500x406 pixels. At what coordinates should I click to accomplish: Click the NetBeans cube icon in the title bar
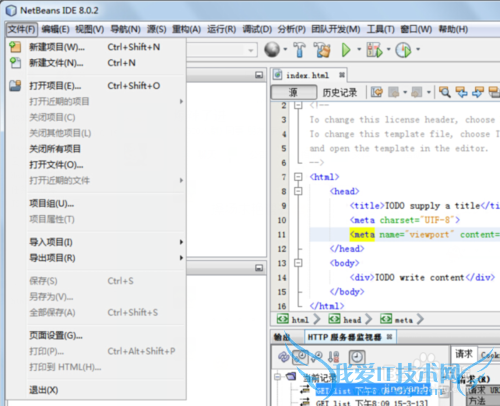pyautogui.click(x=11, y=10)
